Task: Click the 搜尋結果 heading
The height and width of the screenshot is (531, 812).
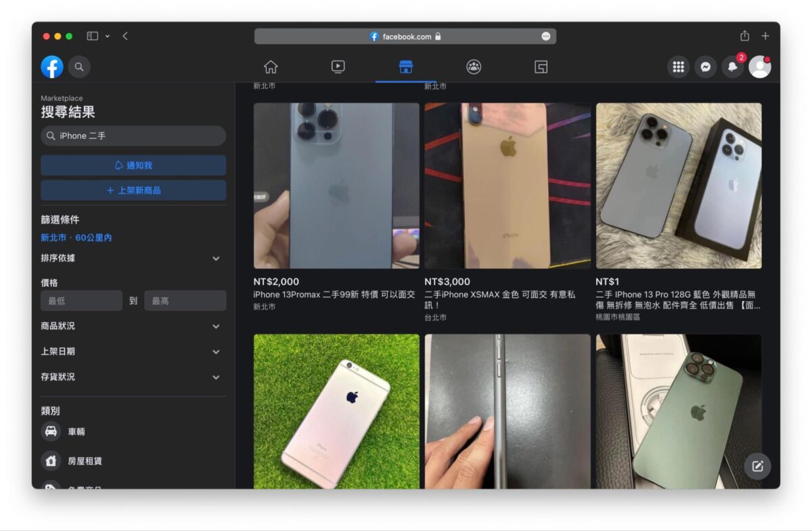Action: (68, 112)
